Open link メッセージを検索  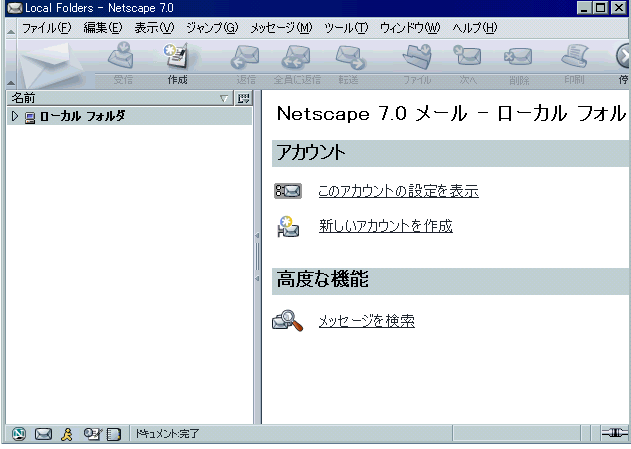click(367, 321)
